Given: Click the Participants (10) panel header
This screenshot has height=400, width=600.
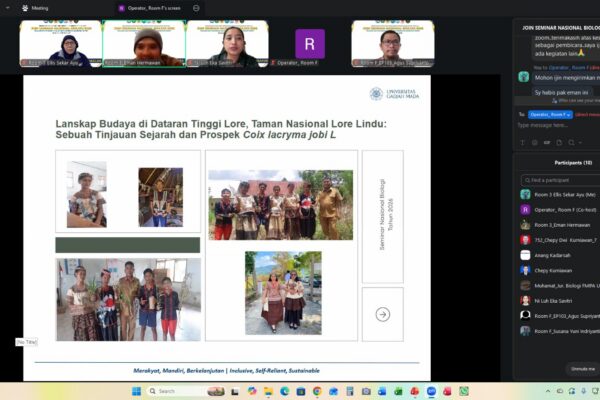Looking at the screenshot, I should [573, 163].
